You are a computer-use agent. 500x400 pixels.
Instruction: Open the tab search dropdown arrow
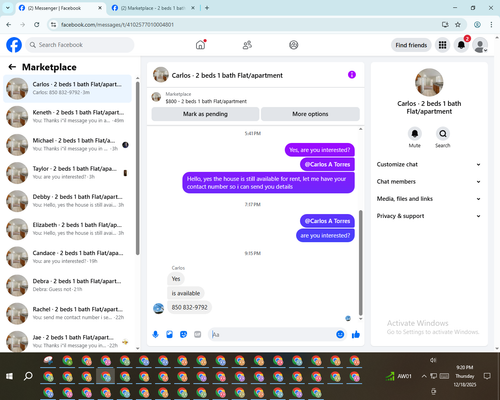point(7,8)
